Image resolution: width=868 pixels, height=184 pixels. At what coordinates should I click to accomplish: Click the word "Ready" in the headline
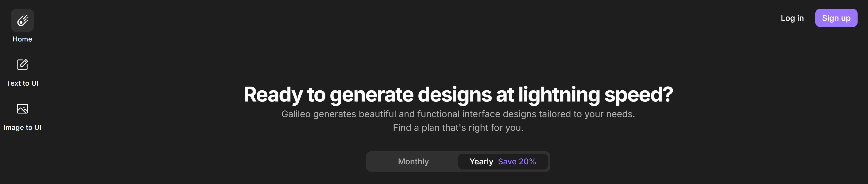[273, 94]
